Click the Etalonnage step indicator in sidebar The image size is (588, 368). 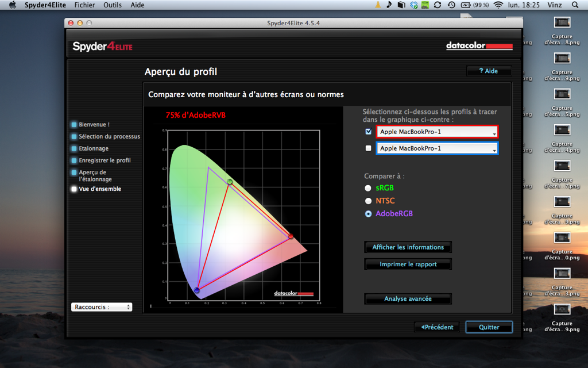click(x=74, y=148)
